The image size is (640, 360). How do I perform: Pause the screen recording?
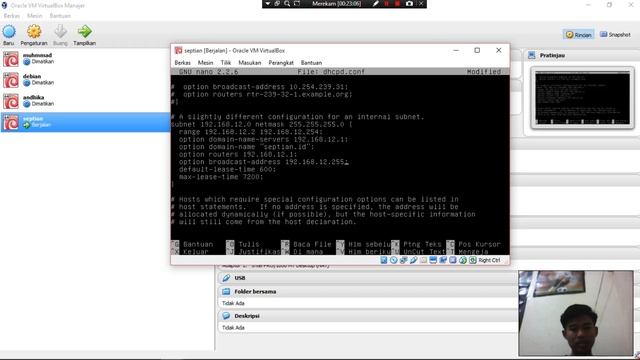coord(387,4)
